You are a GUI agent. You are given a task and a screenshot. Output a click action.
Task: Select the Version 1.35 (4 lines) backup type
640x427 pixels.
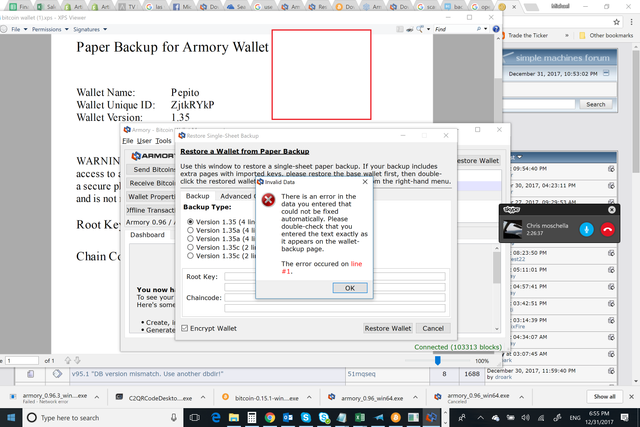tap(191, 222)
